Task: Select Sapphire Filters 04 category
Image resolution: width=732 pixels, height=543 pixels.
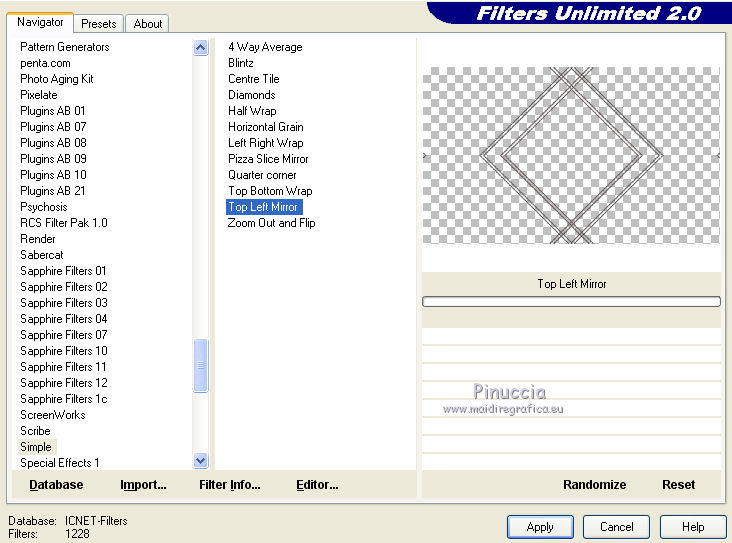Action: click(63, 318)
